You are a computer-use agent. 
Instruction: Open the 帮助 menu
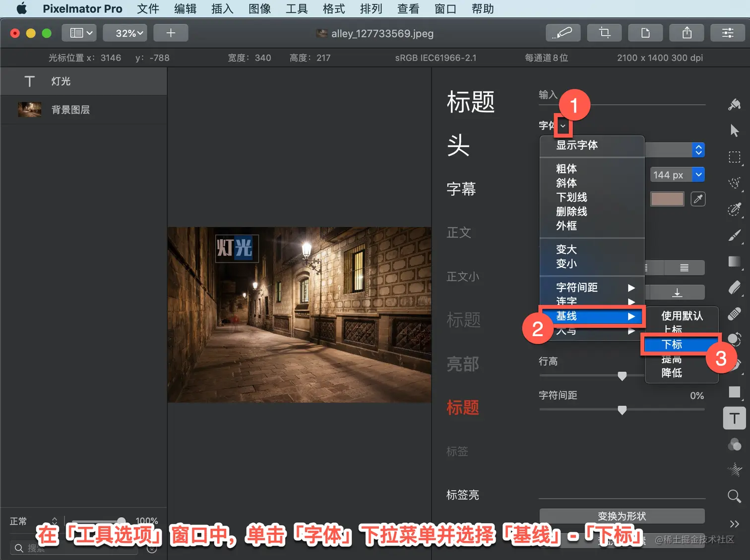coord(483,8)
